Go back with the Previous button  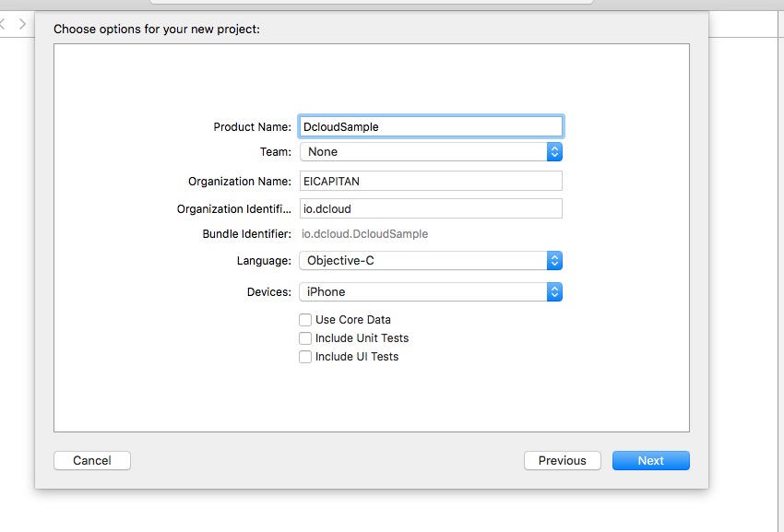563,460
